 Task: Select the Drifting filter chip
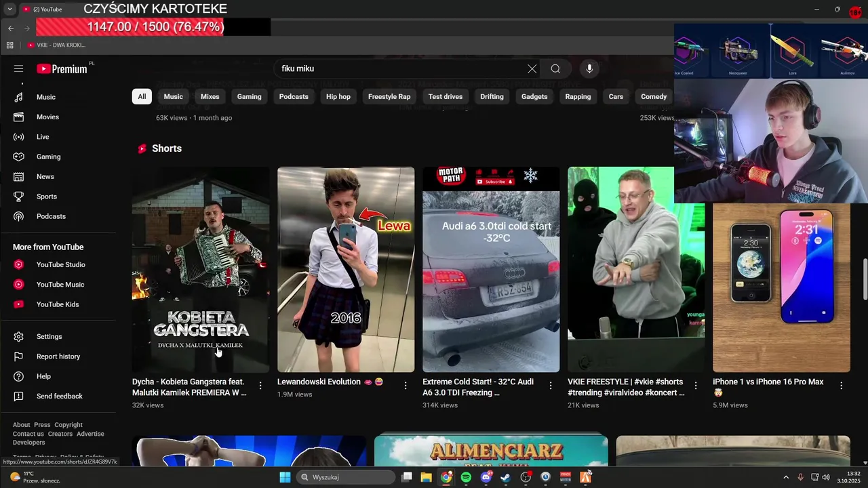click(492, 96)
